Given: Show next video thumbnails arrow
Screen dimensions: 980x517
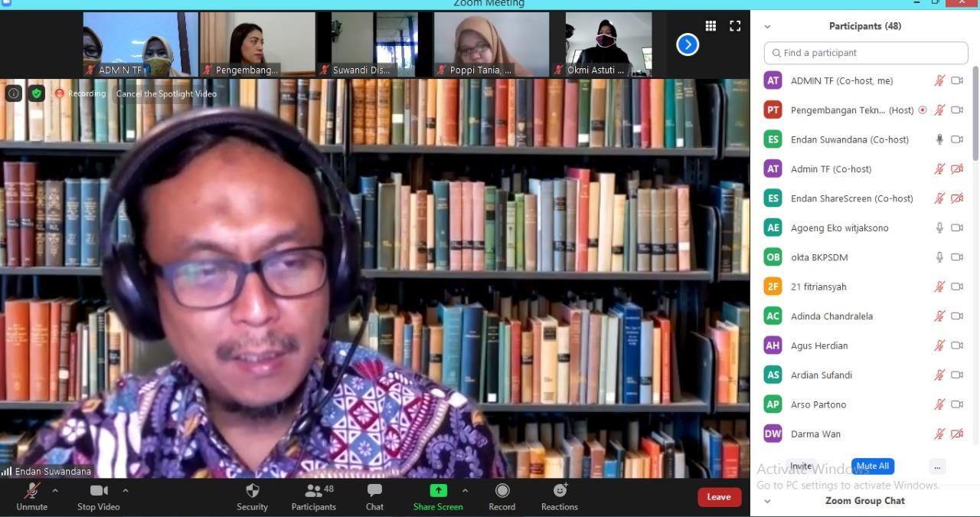Looking at the screenshot, I should 688,44.
